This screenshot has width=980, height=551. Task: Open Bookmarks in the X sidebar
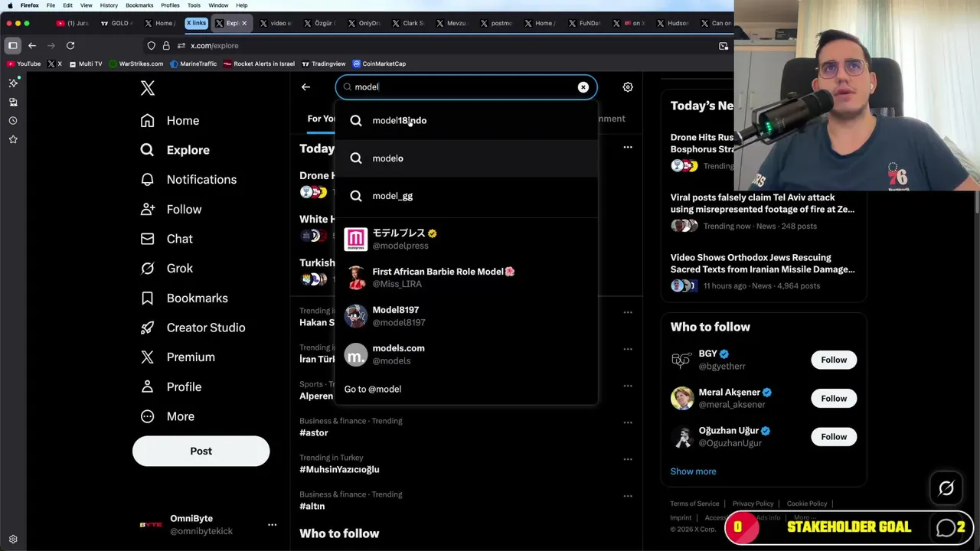tap(184, 298)
